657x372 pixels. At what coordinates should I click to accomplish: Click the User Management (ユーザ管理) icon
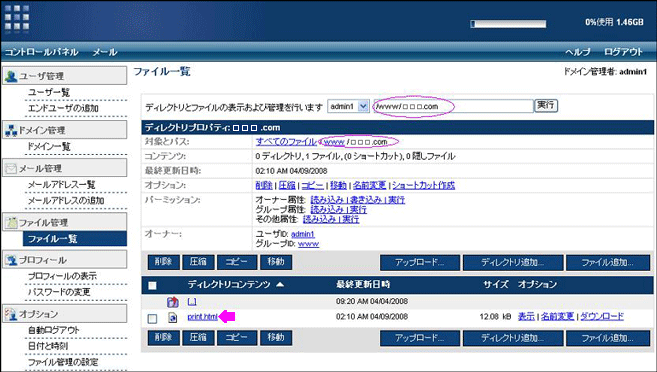coord(11,76)
